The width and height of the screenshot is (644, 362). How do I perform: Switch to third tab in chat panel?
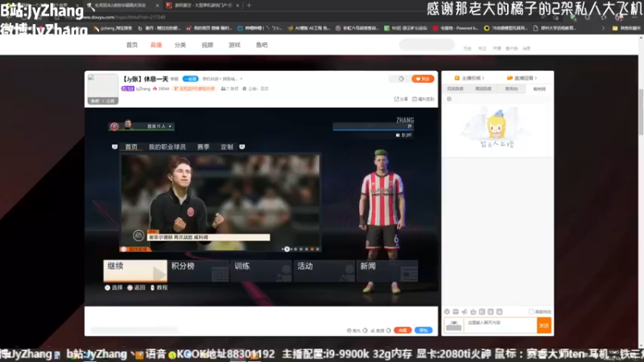coord(511,88)
